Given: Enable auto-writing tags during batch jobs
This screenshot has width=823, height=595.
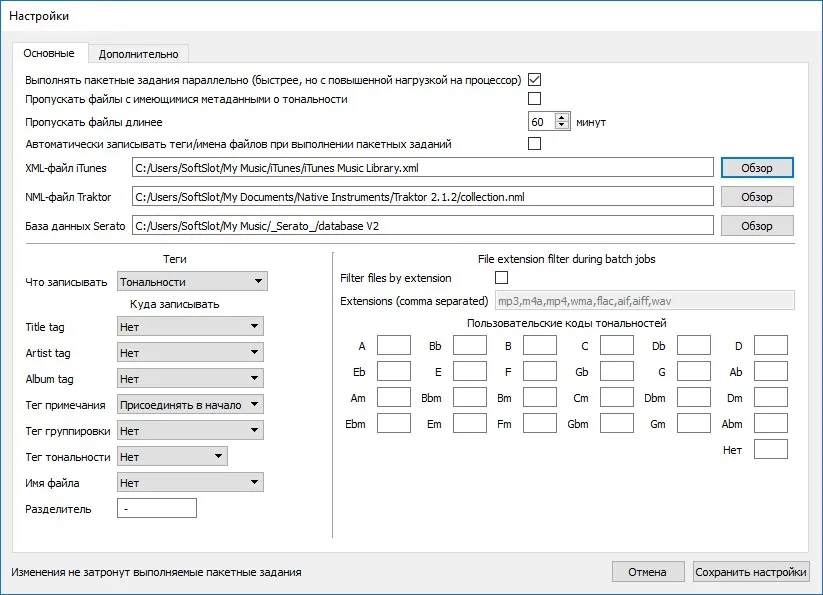Looking at the screenshot, I should click(534, 144).
